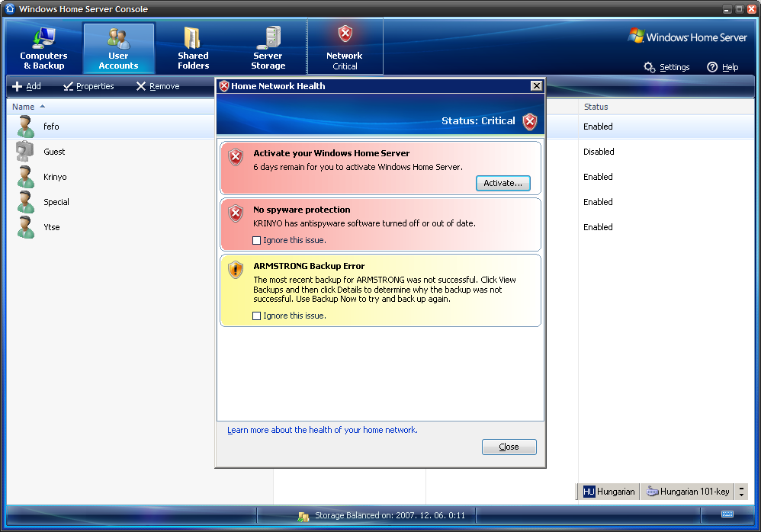Open the Network Critical status tab
Image resolution: width=761 pixels, height=532 pixels.
point(345,47)
